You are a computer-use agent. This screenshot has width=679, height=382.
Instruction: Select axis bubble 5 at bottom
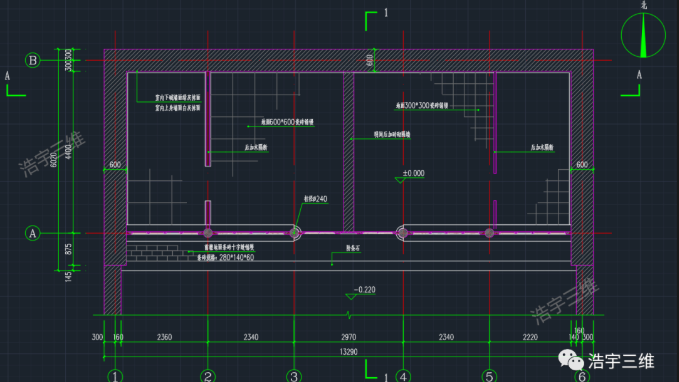coord(489,376)
